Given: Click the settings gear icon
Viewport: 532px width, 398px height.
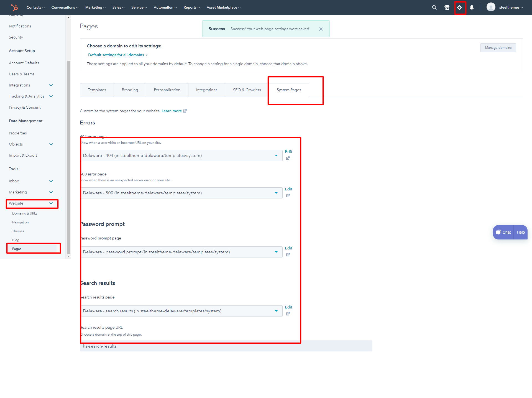Looking at the screenshot, I should 459,7.
